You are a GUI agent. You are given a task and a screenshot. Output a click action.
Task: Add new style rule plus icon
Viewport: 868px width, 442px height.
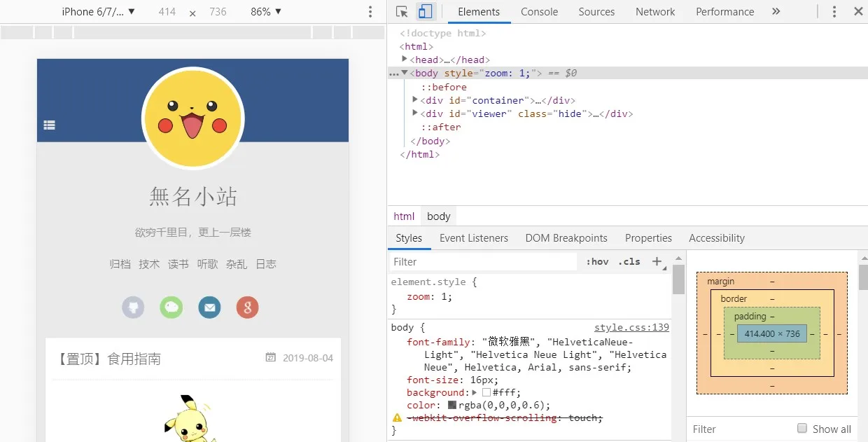pos(657,261)
